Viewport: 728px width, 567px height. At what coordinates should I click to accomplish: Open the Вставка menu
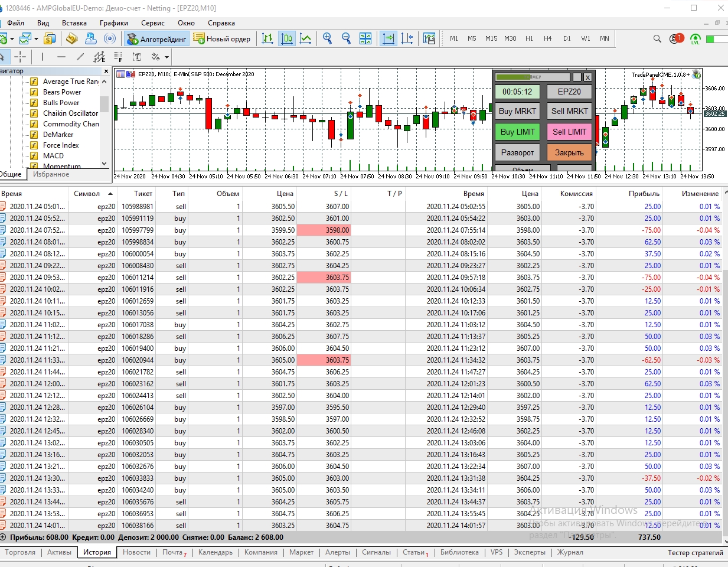point(74,23)
